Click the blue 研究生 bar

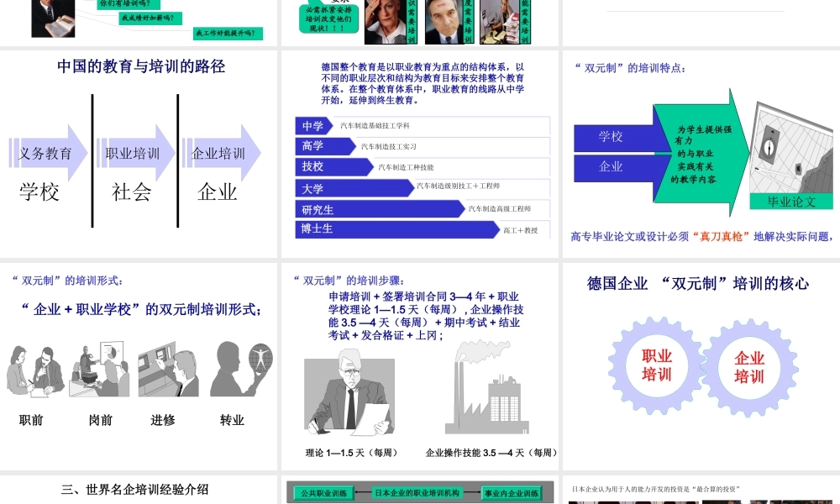tap(380, 209)
